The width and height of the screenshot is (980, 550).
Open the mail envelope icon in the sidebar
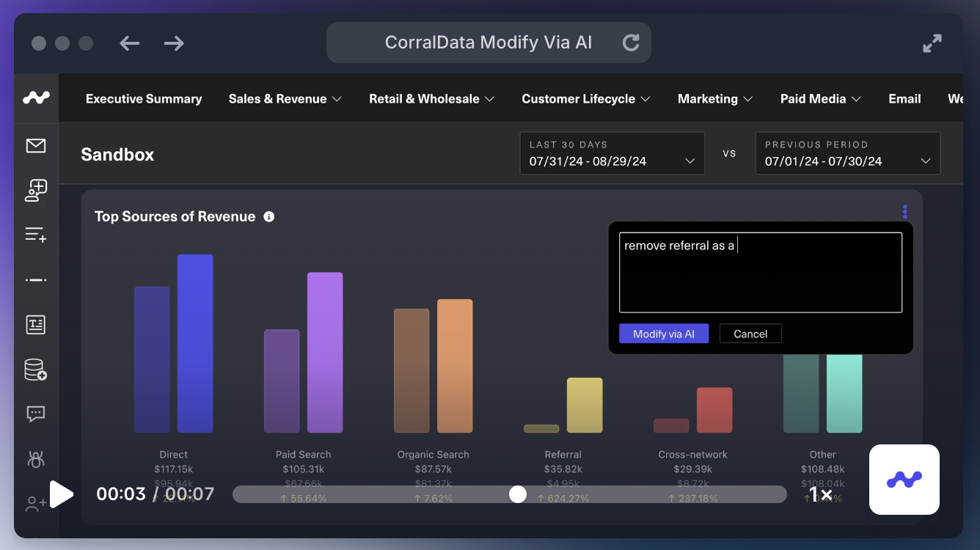tap(36, 146)
